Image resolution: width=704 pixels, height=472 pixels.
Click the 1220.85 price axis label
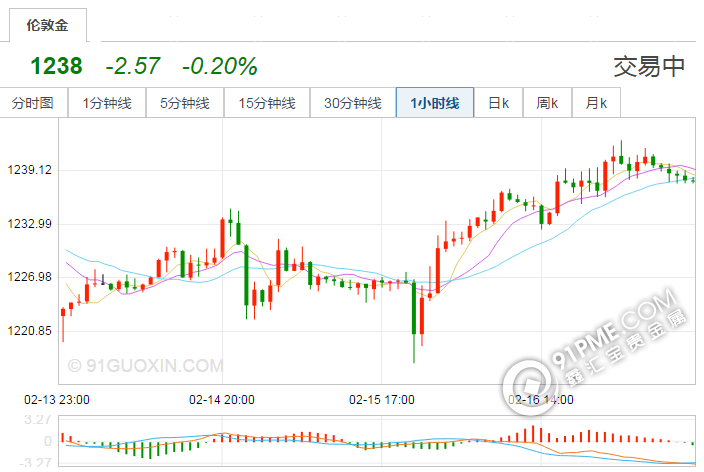click(29, 331)
